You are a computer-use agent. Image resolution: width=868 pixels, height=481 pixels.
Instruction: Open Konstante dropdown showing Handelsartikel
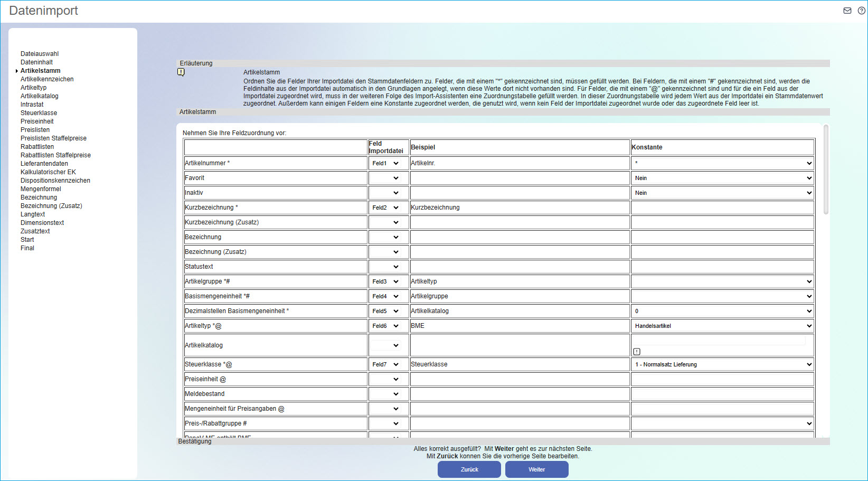[x=722, y=326]
